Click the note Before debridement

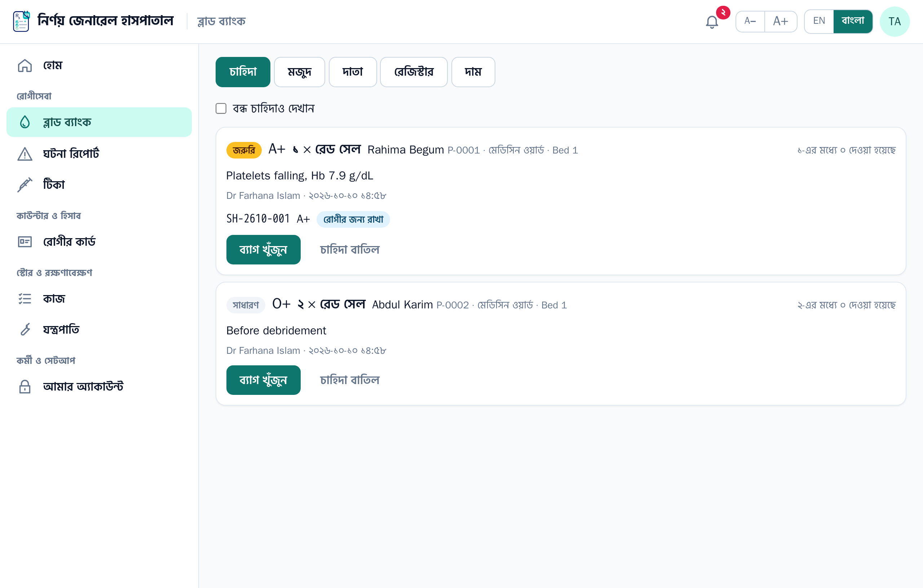pos(276,331)
